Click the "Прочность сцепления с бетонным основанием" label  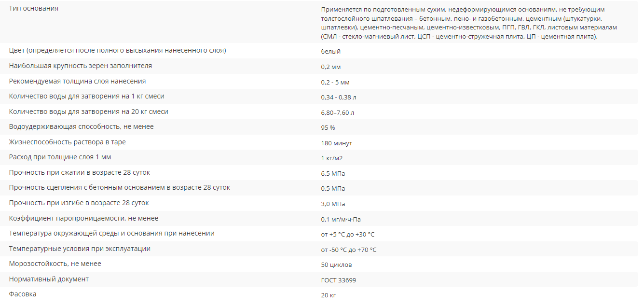(120, 188)
